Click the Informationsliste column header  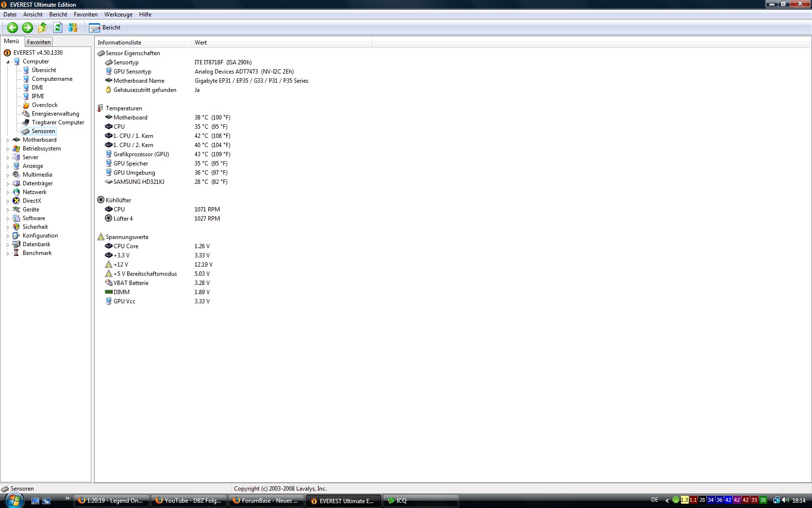click(143, 43)
